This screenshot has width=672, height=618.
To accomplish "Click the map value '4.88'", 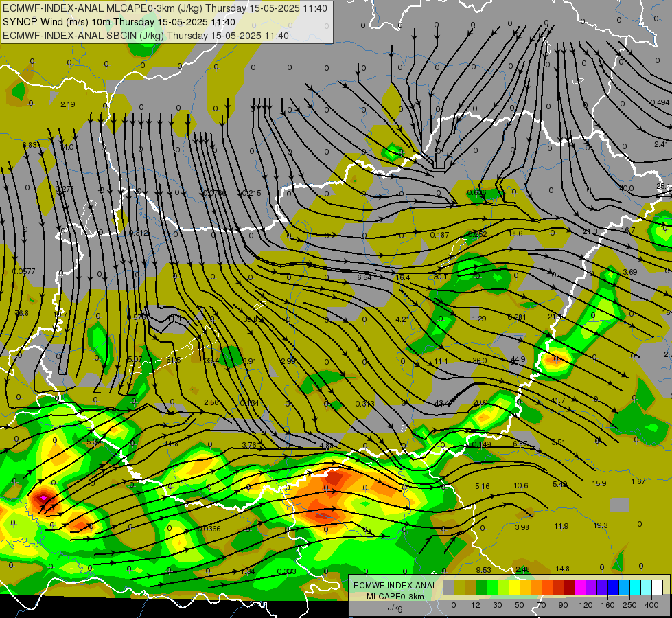I will click(326, 446).
